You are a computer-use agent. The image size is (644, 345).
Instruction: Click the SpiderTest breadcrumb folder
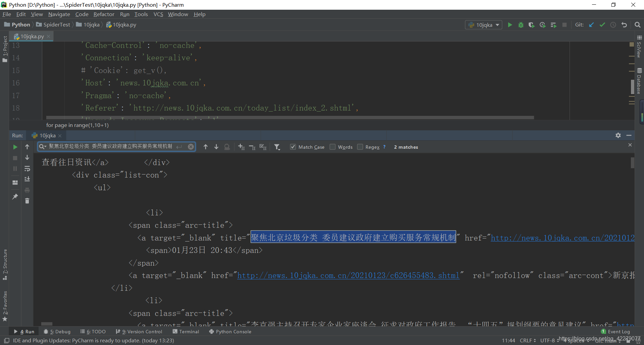(53, 24)
